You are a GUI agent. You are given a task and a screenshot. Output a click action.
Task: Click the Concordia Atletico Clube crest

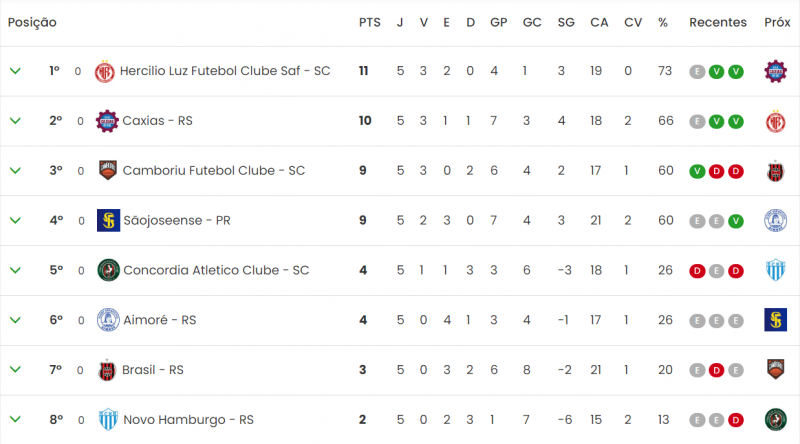pyautogui.click(x=108, y=270)
